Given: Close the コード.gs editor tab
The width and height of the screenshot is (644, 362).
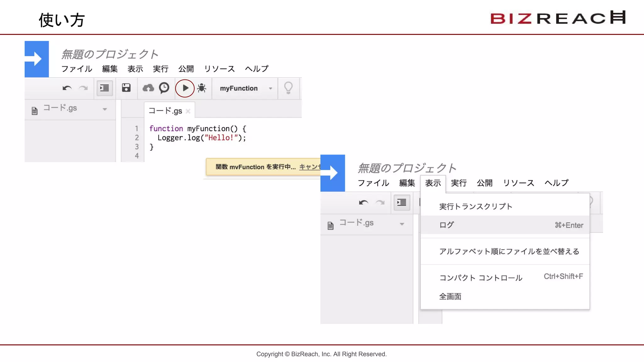Looking at the screenshot, I should coord(188,111).
